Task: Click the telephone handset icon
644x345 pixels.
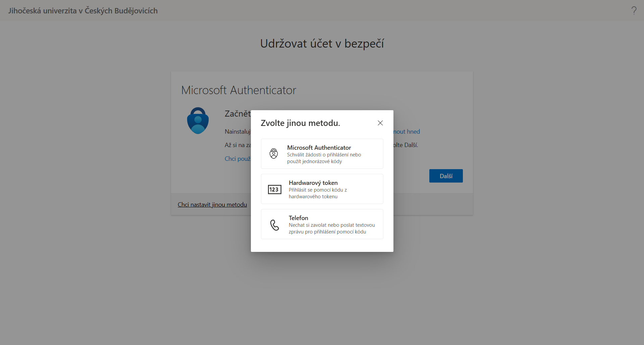Action: pyautogui.click(x=274, y=225)
